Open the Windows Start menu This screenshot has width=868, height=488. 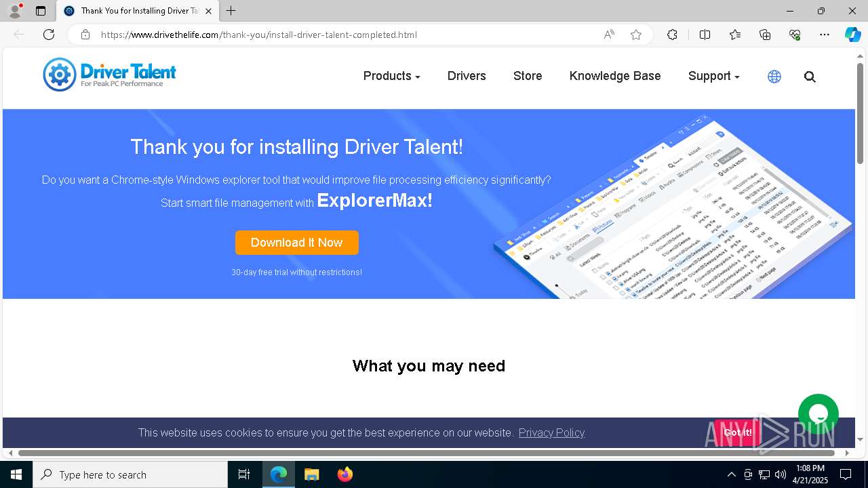[16, 474]
